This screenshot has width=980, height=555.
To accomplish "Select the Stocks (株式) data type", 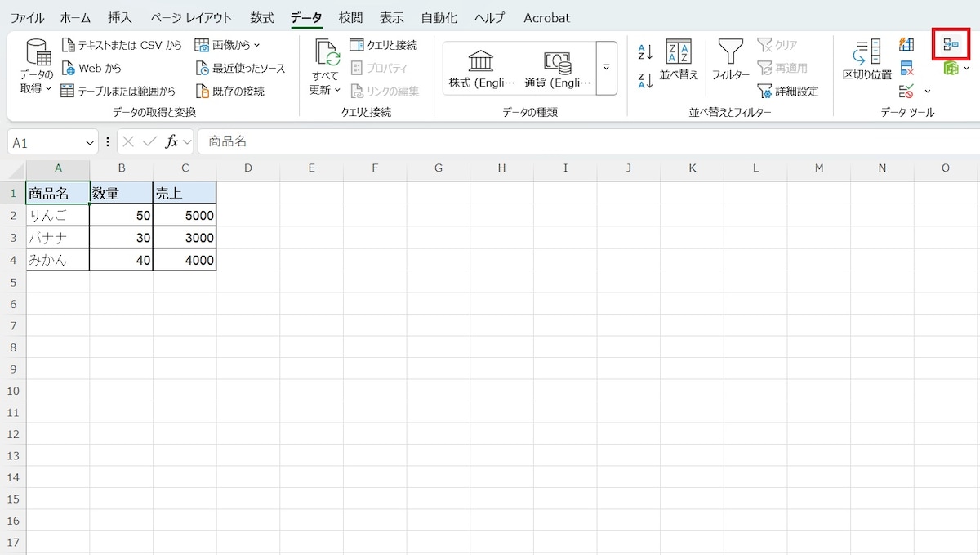I will pyautogui.click(x=482, y=69).
